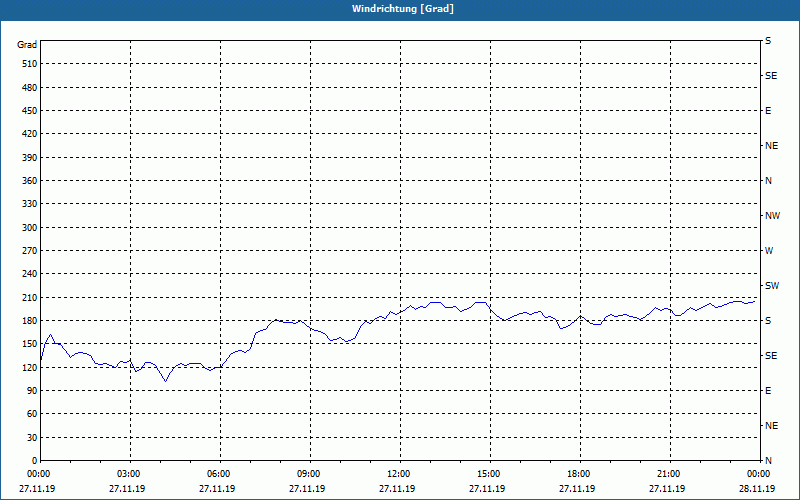
Task: Click the "Windrichtung [Grad]" chart title
Action: click(x=403, y=9)
